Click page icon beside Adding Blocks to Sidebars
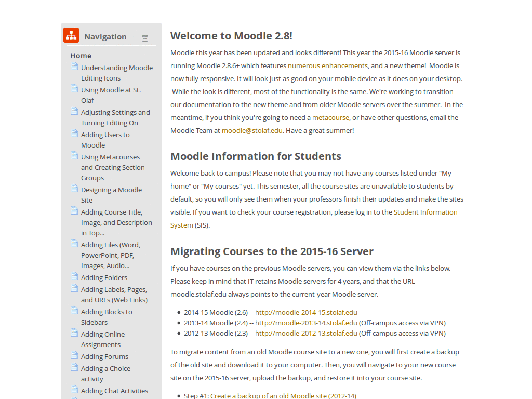 [x=74, y=311]
